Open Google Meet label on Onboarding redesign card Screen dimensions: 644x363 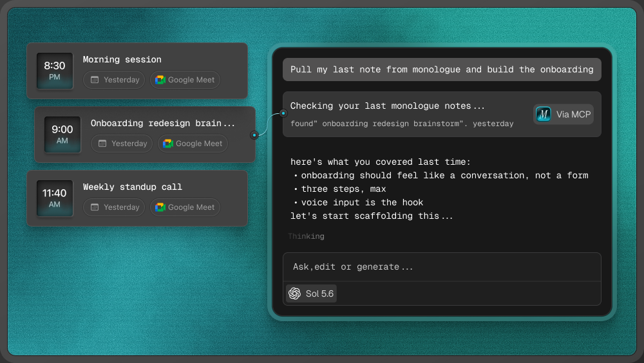pos(199,144)
